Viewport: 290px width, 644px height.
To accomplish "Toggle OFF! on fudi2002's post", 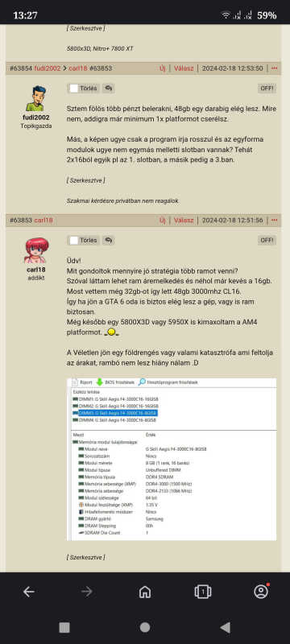I will pos(267,89).
